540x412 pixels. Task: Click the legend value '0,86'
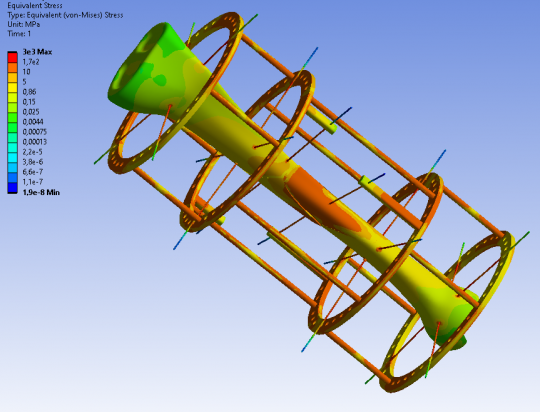[29, 92]
